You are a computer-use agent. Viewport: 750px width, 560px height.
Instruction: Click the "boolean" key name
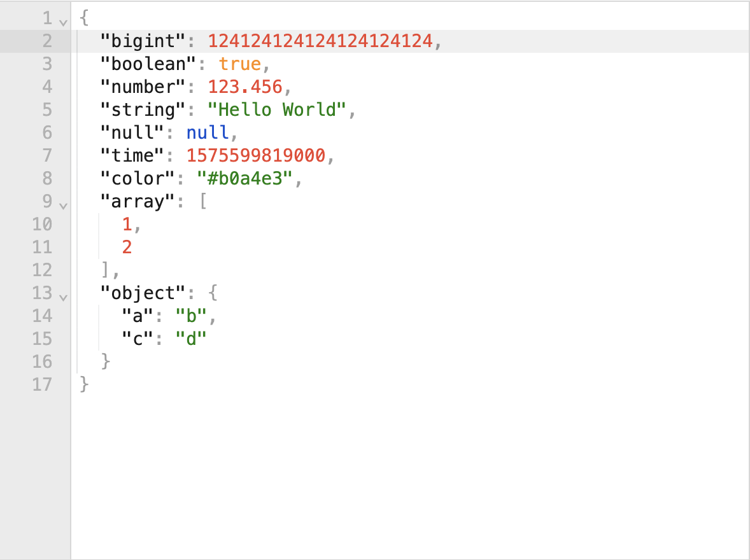(148, 64)
